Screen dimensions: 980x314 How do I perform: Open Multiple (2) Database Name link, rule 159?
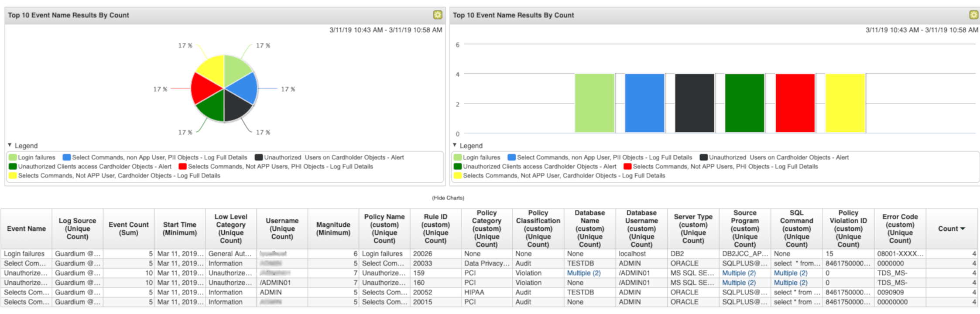pos(584,273)
